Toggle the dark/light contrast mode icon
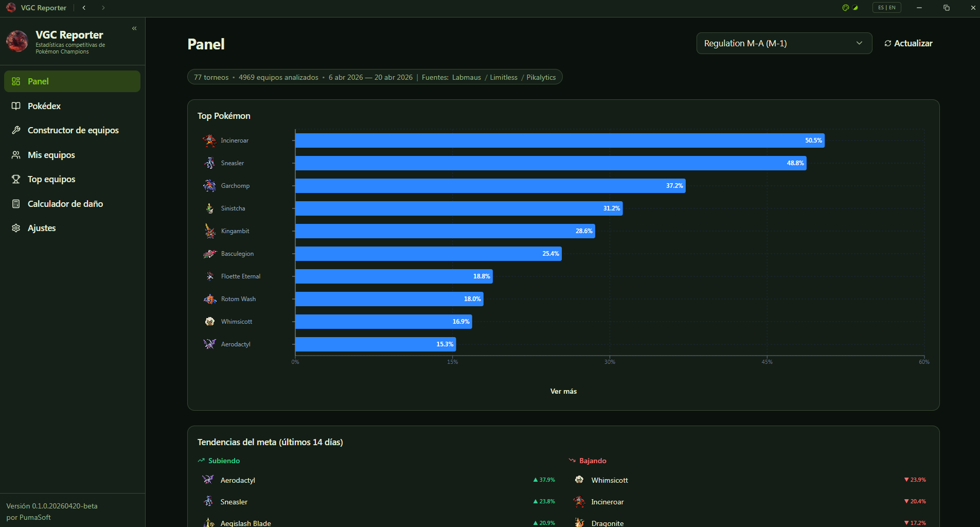The width and height of the screenshot is (980, 527). 855,8
